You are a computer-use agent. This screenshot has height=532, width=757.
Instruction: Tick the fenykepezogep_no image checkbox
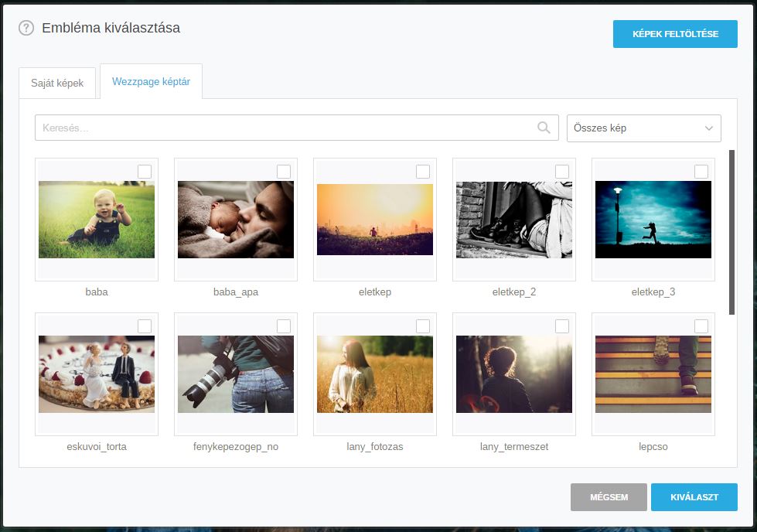[x=284, y=326]
